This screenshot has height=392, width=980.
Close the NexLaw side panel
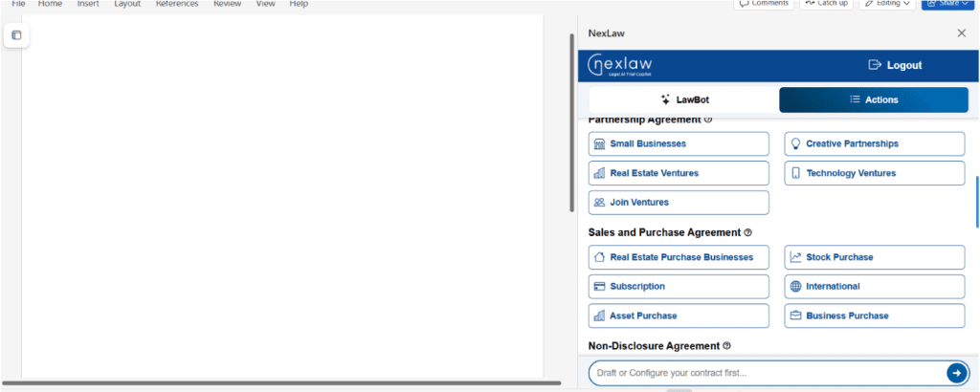(961, 33)
